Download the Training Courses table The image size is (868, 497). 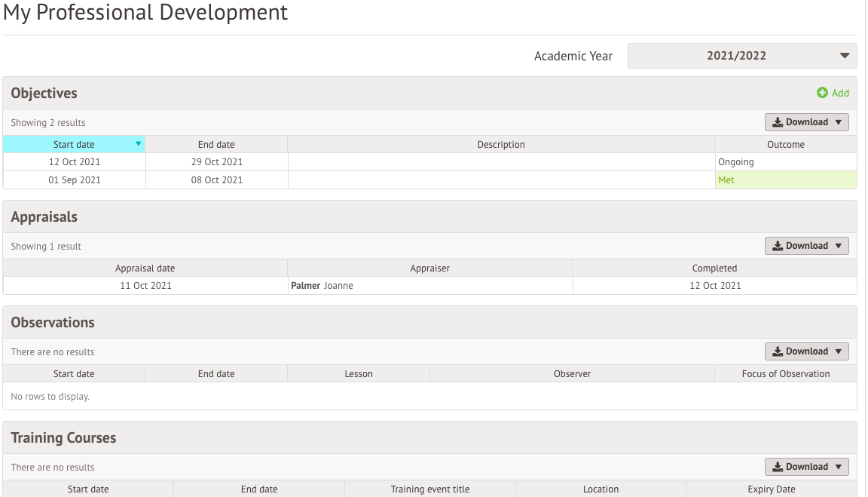pyautogui.click(x=806, y=467)
